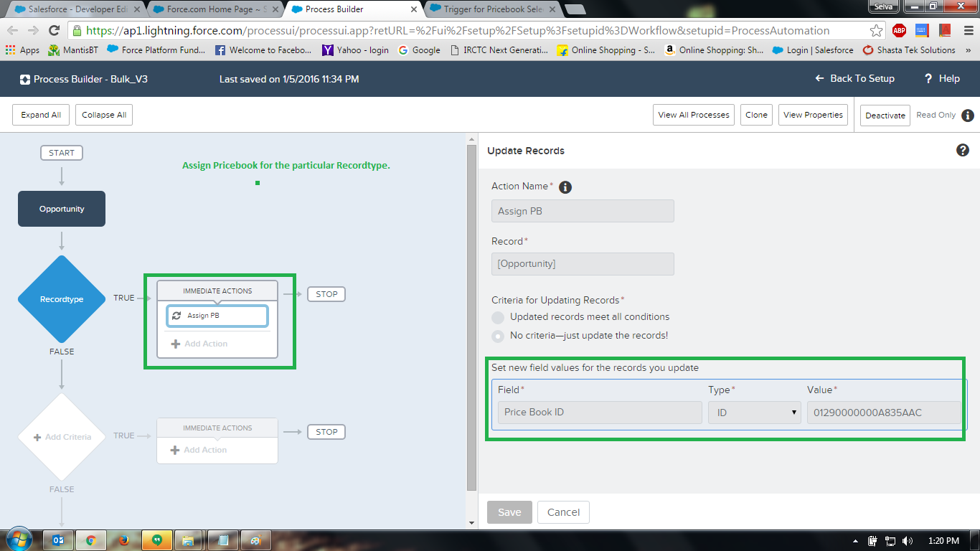The width and height of the screenshot is (980, 551).
Task: Open the AdBlock Plus extension icon
Action: click(x=899, y=31)
